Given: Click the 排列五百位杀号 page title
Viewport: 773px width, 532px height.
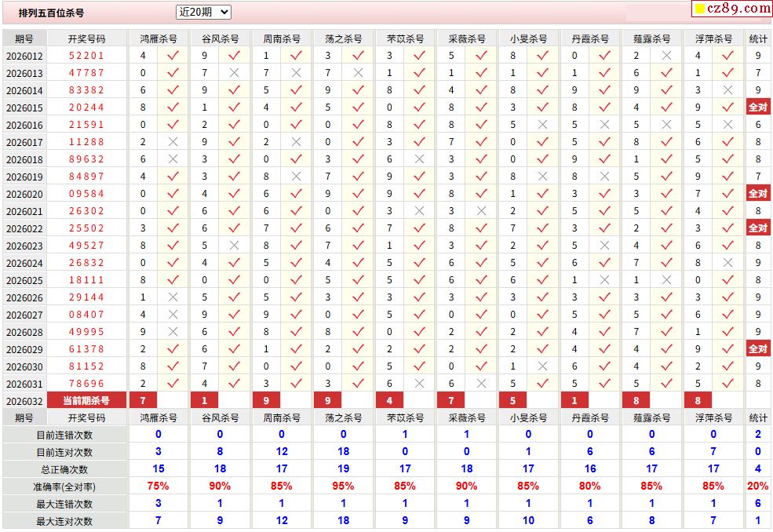Looking at the screenshot, I should (x=51, y=13).
